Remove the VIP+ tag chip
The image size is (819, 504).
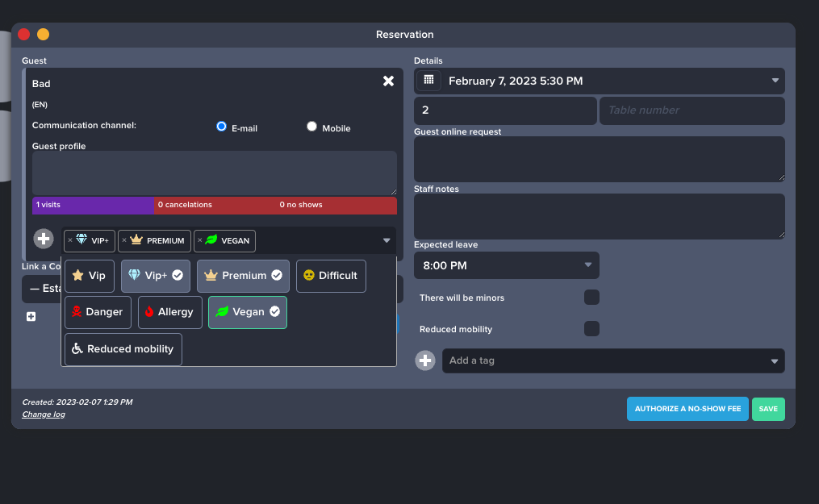pos(70,240)
